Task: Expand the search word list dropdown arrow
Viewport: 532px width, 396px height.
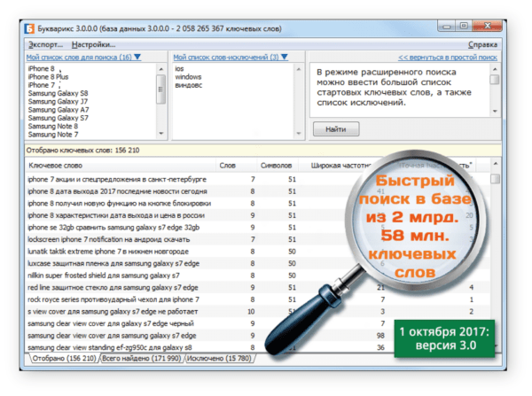Action: coord(137,57)
